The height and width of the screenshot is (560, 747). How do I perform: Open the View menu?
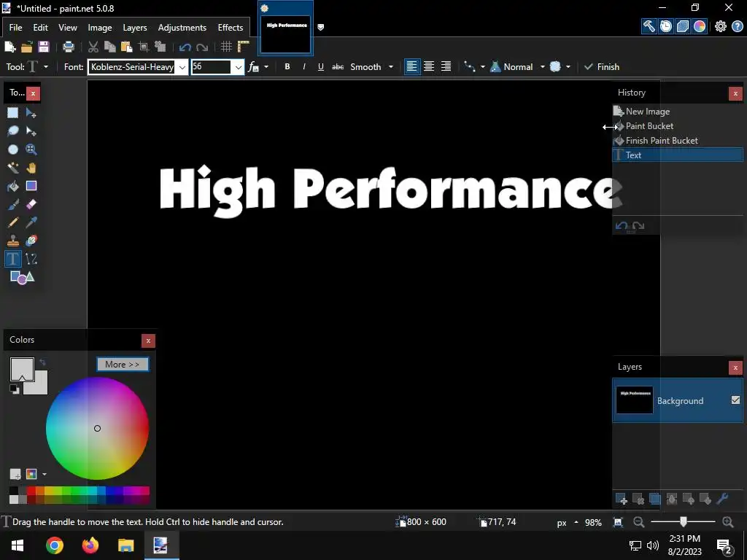pyautogui.click(x=68, y=28)
